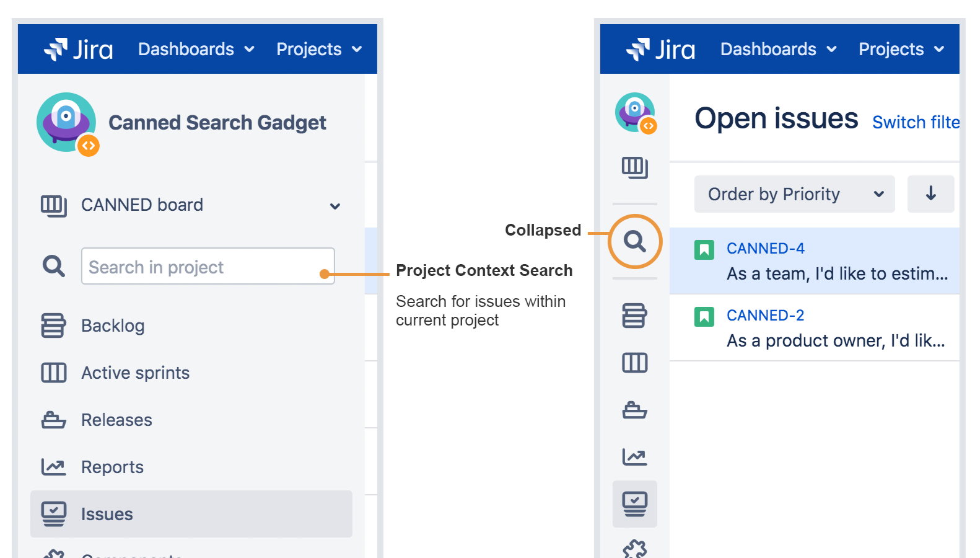Screen dimensions: 980x558
Task: Click board icon in collapsed sidebar
Action: (x=634, y=167)
